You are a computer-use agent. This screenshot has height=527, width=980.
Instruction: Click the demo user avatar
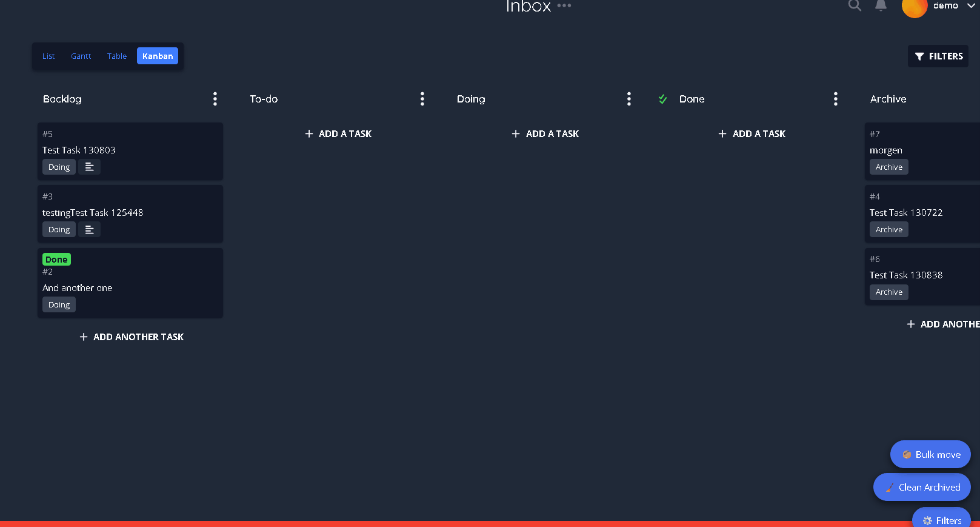[914, 7]
